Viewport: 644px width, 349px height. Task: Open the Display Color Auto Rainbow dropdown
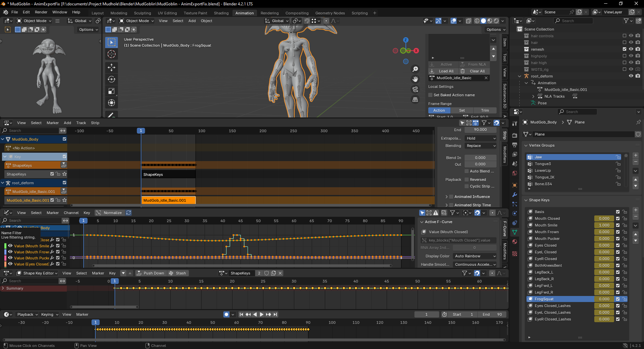475,256
